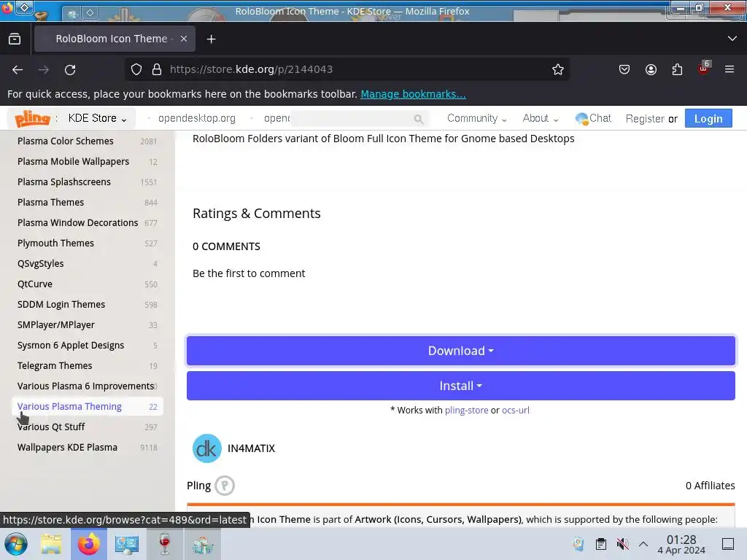List all tabs dropdown arrow
The width and height of the screenshot is (747, 560).
[732, 39]
